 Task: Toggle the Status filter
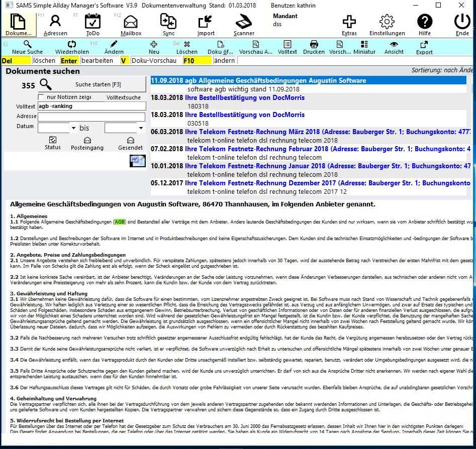pyautogui.click(x=52, y=143)
